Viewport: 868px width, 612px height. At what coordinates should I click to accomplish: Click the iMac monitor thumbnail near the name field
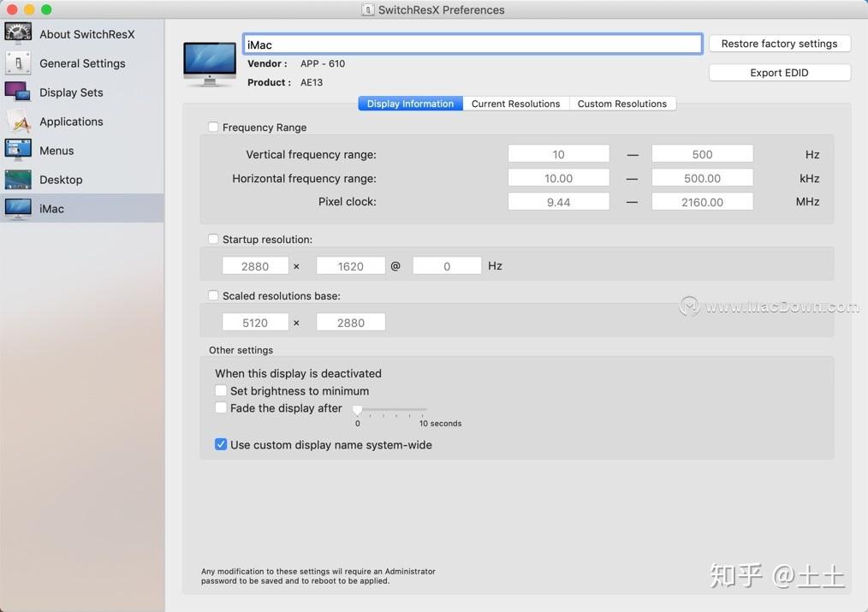pyautogui.click(x=208, y=63)
